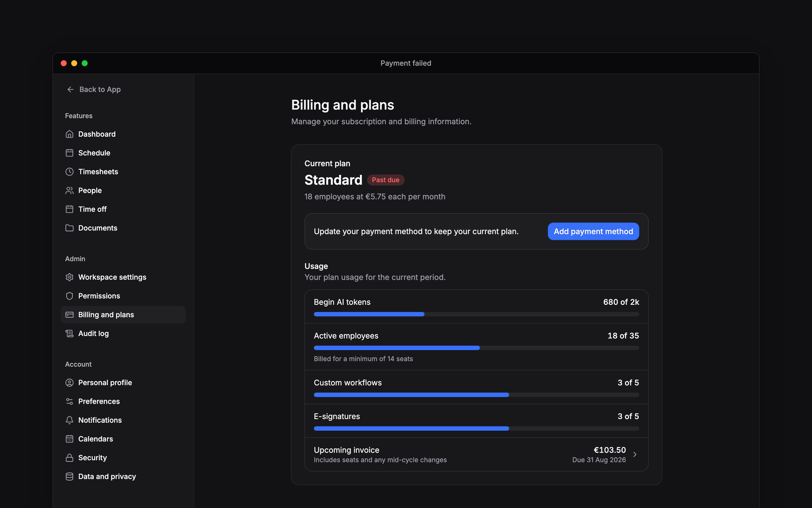Click the Billing and plans card icon

pyautogui.click(x=70, y=315)
